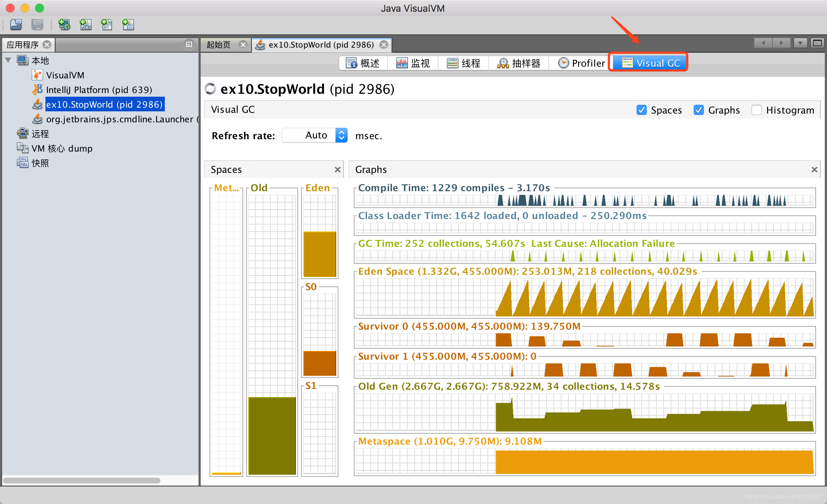Open the document list dropdown arrow
The image size is (827, 504).
800,43
